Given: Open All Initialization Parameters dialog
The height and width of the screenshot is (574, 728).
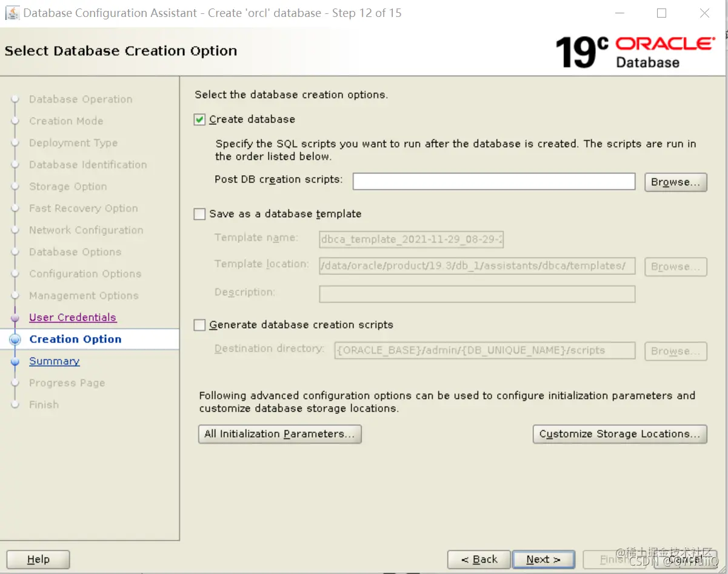Looking at the screenshot, I should (280, 434).
